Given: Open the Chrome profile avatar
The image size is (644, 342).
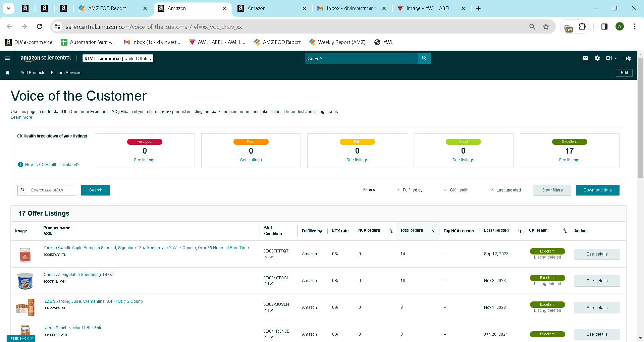Looking at the screenshot, I should [620, 26].
